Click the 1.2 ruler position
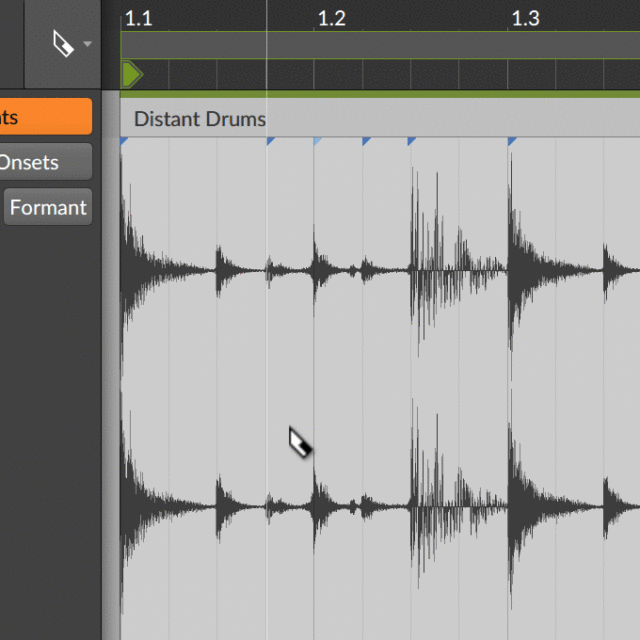This screenshot has width=640, height=640. click(x=332, y=18)
